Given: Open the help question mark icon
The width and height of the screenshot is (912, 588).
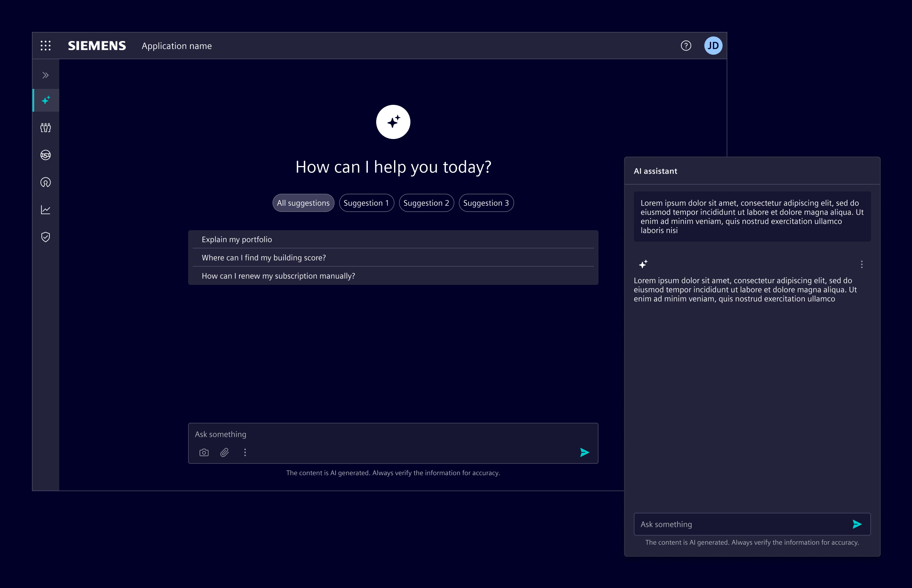Looking at the screenshot, I should point(686,46).
